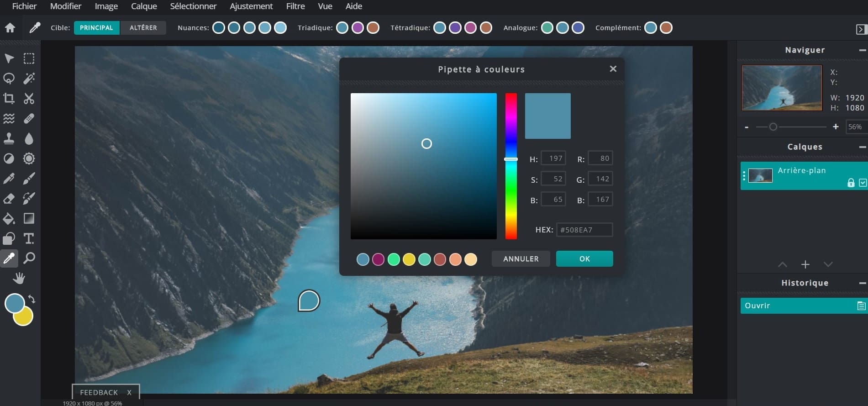Select the Clone Stamp tool
This screenshot has height=406, width=868.
click(x=9, y=138)
